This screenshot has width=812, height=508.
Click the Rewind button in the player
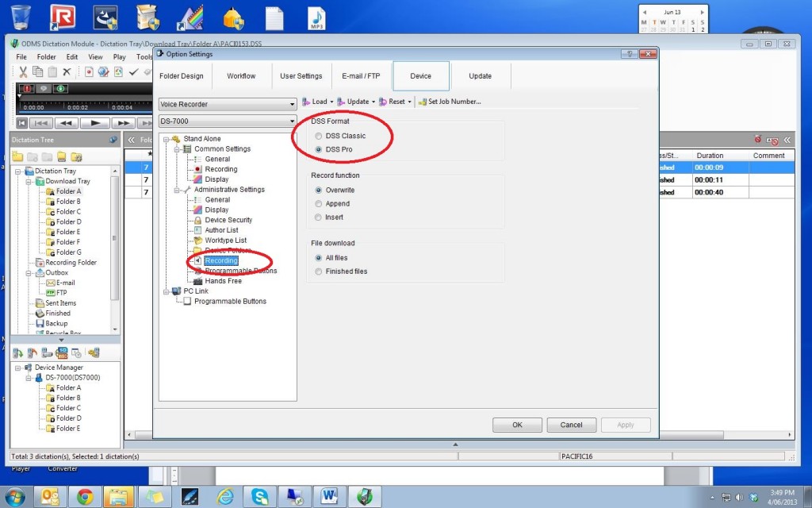67,123
